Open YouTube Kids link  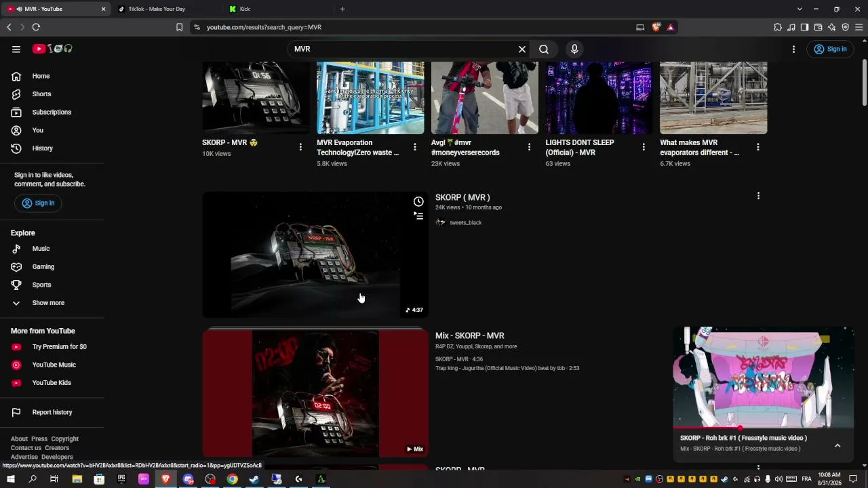[x=52, y=383]
